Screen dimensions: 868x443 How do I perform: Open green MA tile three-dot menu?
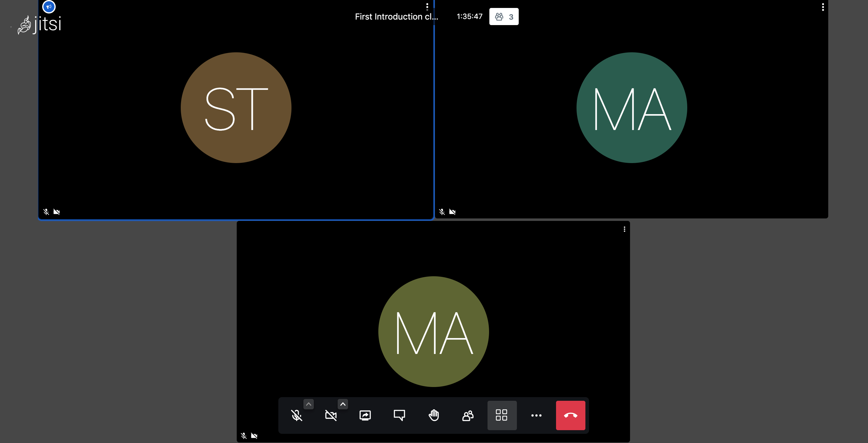(x=822, y=7)
